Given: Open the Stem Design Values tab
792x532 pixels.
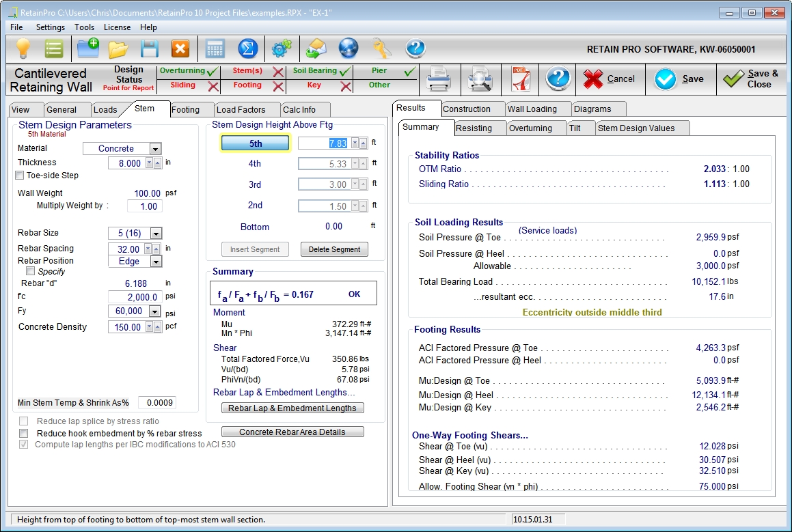Looking at the screenshot, I should (642, 128).
